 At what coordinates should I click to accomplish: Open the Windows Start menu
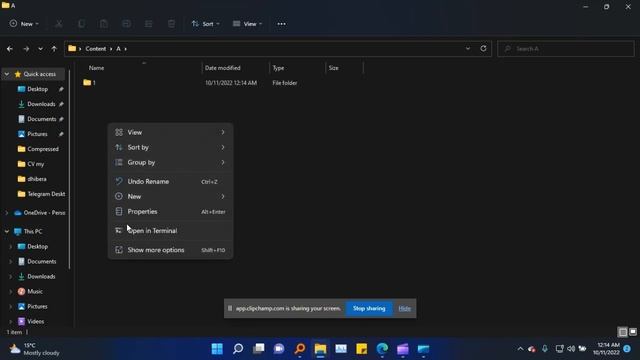[217, 349]
